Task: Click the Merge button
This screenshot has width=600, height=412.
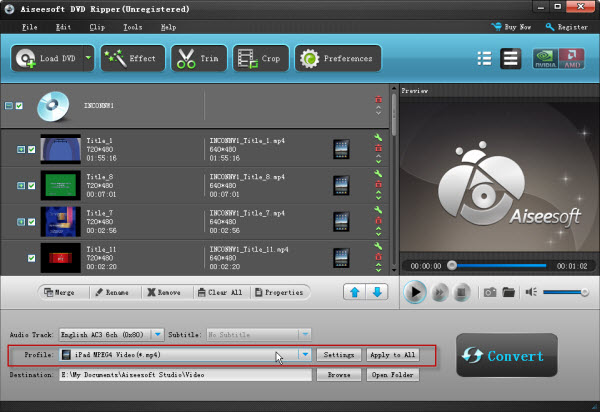Action: click(x=59, y=292)
